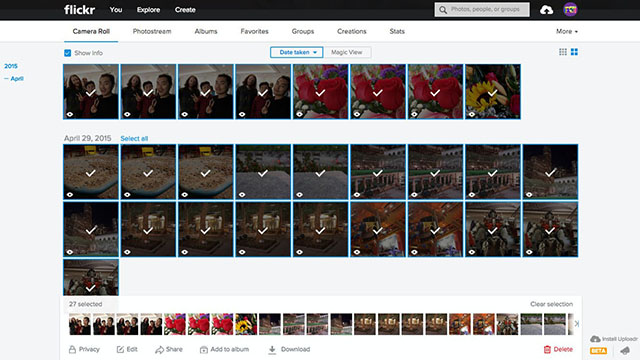Switch to the Groups tab

[303, 31]
